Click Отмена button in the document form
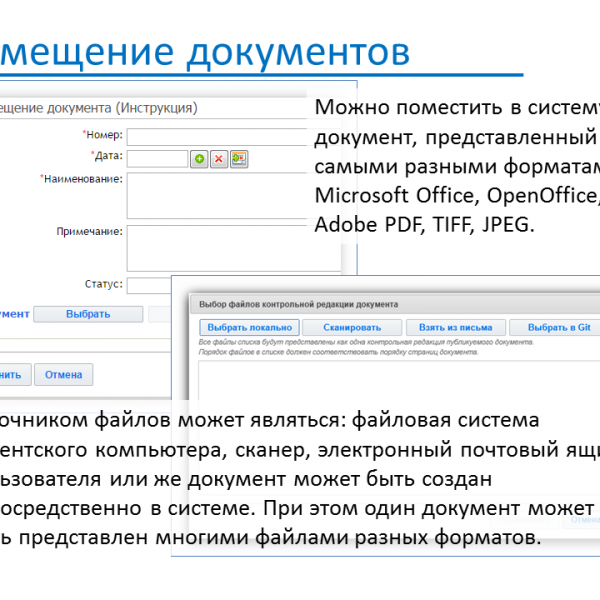600x600 pixels. pyautogui.click(x=64, y=375)
